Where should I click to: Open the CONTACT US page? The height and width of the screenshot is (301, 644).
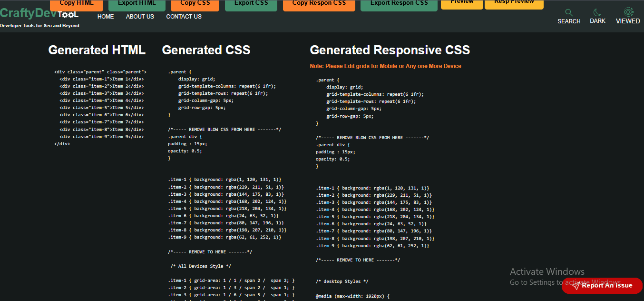(x=184, y=17)
